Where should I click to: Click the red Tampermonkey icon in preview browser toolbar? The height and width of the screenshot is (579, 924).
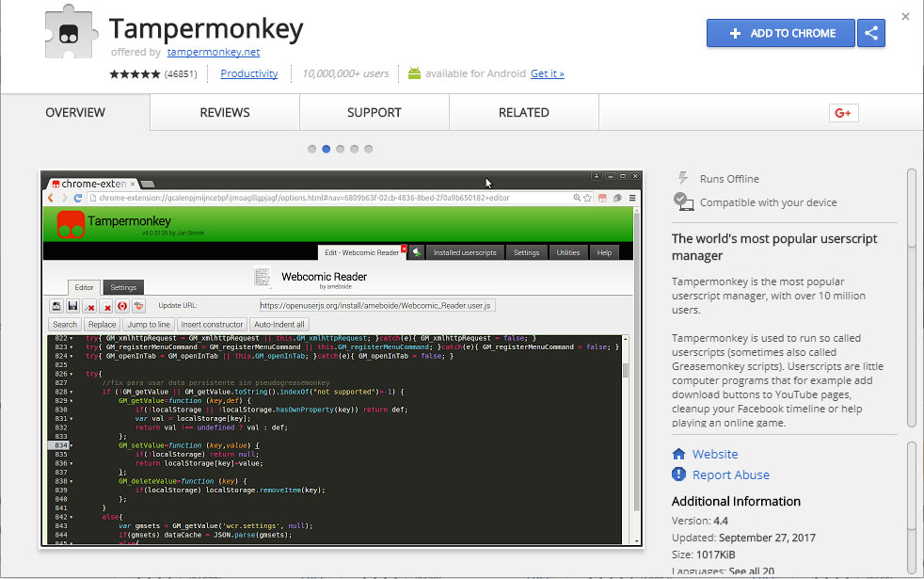click(x=602, y=198)
